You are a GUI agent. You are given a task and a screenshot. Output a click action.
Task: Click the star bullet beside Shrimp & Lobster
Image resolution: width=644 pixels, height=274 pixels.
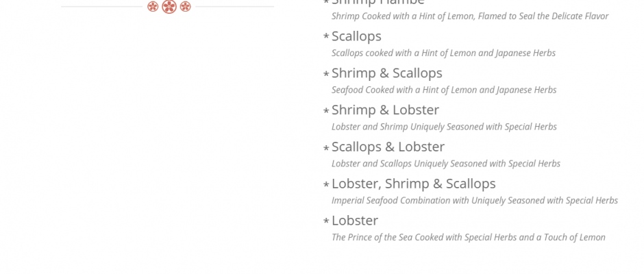(326, 111)
